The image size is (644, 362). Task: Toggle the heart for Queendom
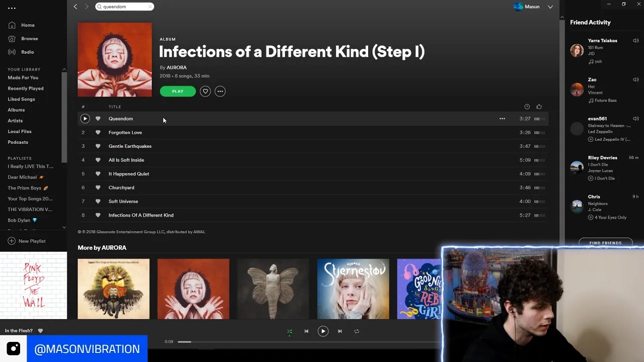coord(98,119)
